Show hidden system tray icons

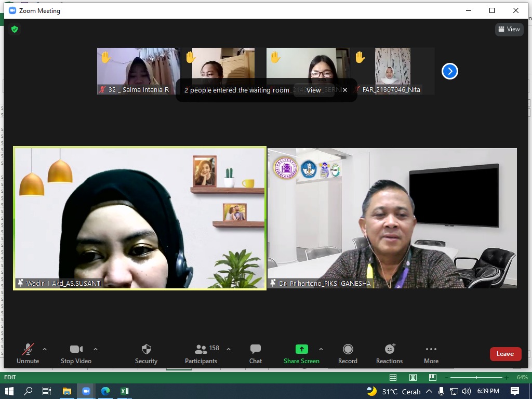429,391
